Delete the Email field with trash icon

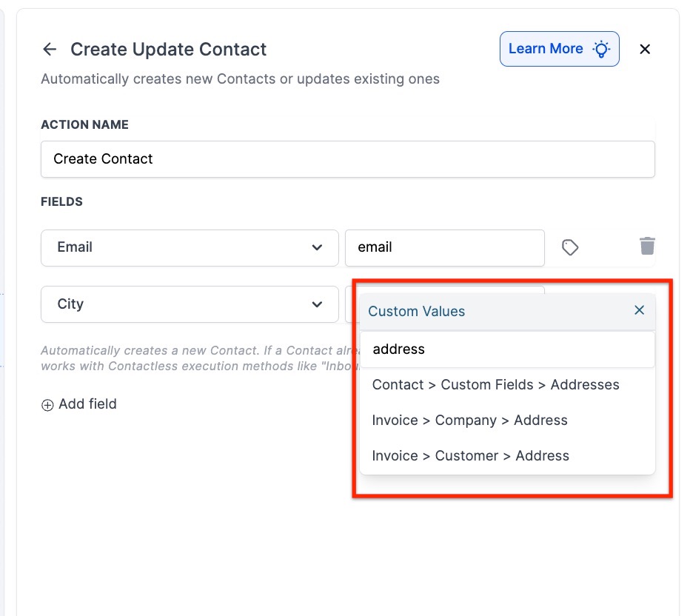(x=647, y=246)
